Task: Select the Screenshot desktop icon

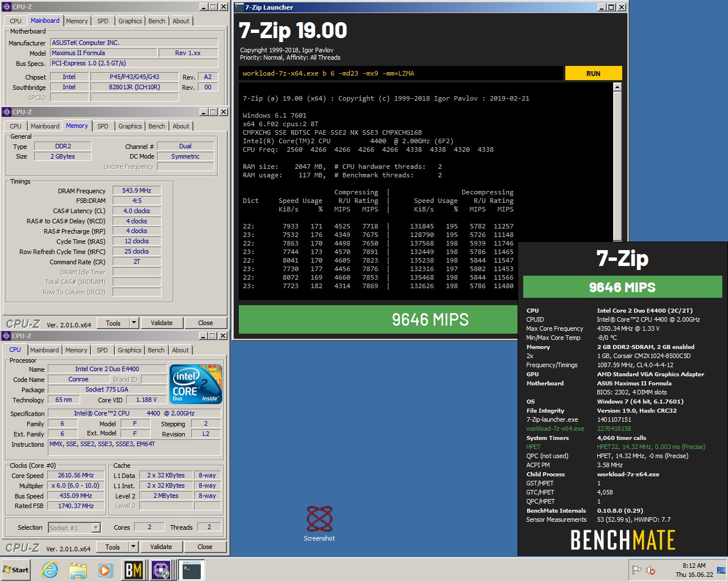Action: point(319,523)
